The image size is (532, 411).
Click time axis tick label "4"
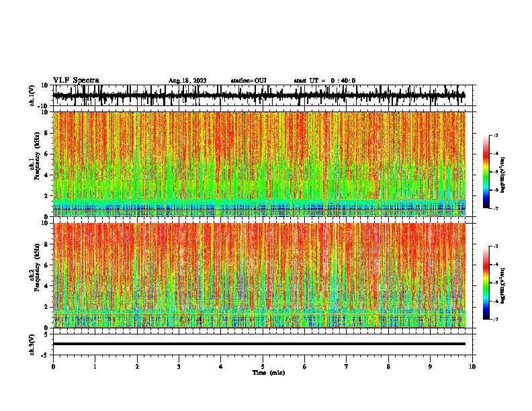(x=221, y=367)
